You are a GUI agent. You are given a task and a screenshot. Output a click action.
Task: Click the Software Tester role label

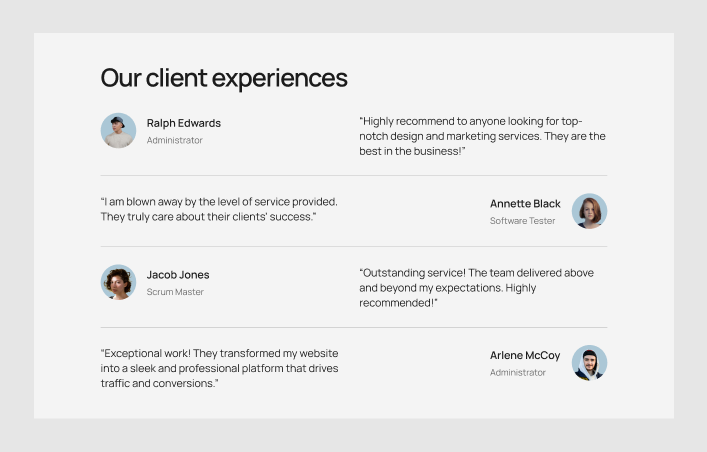click(x=522, y=221)
